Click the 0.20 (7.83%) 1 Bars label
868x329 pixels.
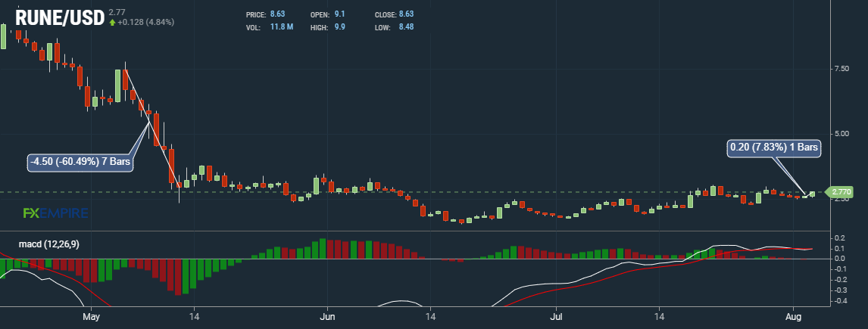pos(774,147)
